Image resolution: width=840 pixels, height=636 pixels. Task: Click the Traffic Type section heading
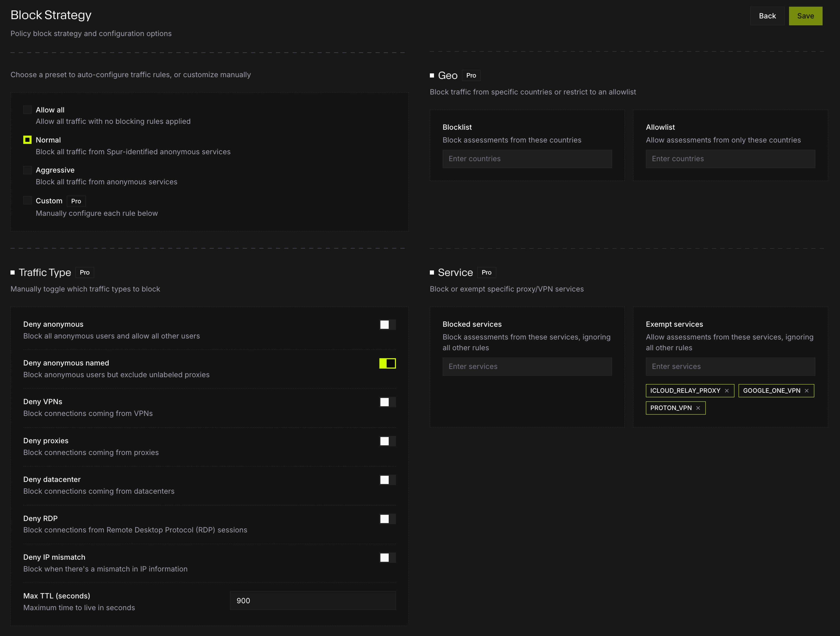(x=45, y=273)
